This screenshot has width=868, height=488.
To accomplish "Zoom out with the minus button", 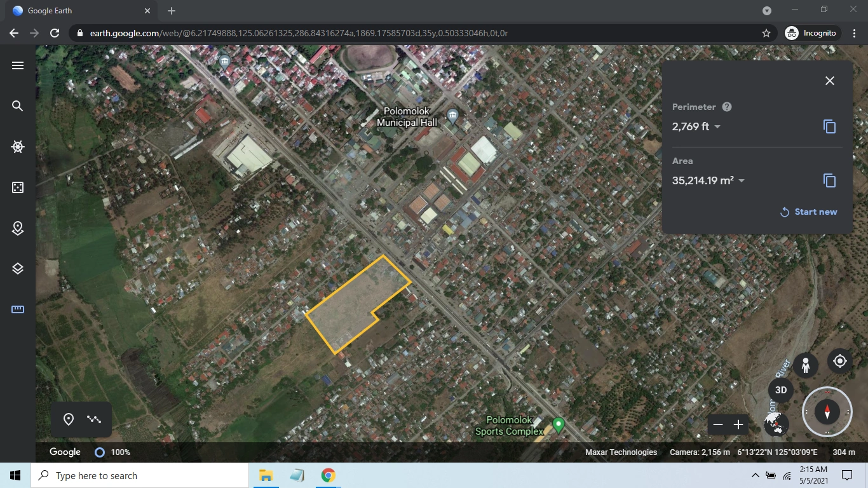I will point(718,424).
